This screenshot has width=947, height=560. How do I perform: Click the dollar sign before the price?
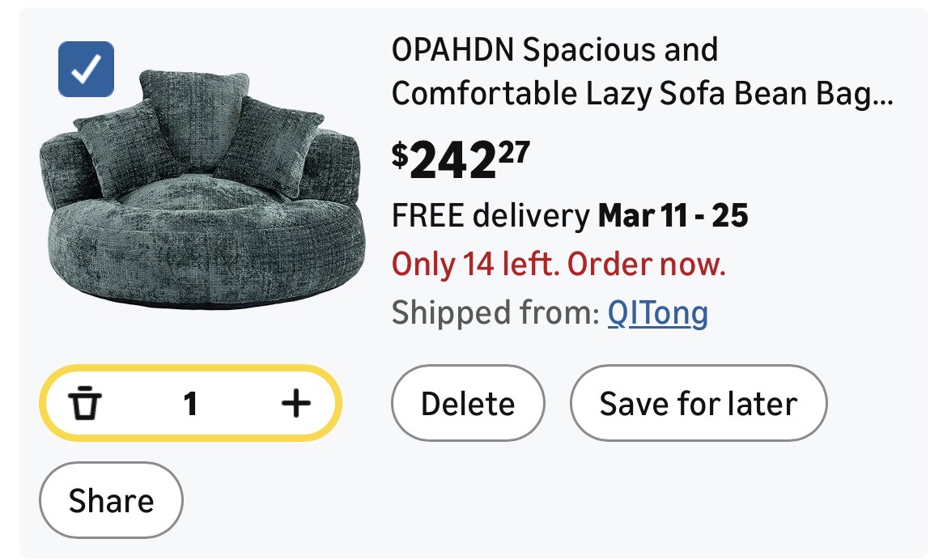coord(400,155)
